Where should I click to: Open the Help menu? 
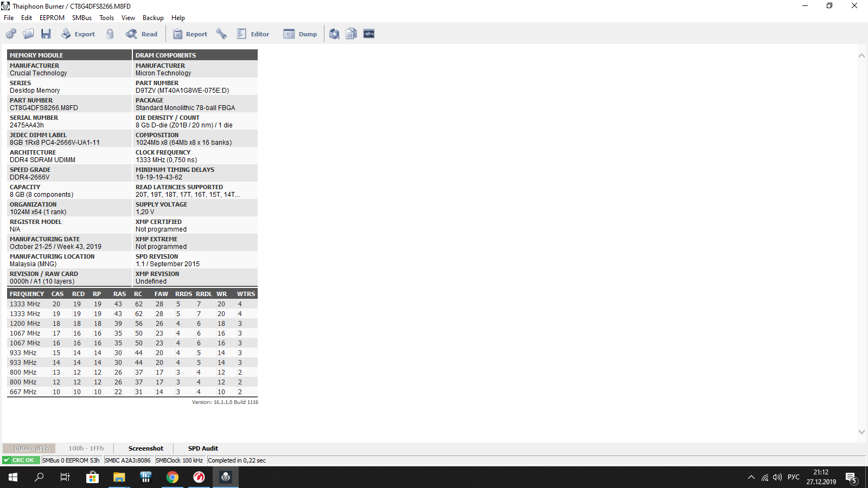point(178,18)
